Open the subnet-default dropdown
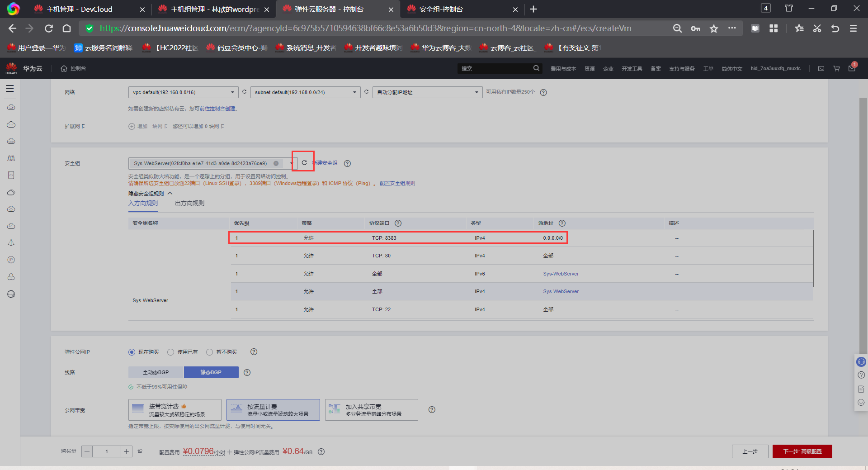Viewport: 868px width, 470px height. 306,92
